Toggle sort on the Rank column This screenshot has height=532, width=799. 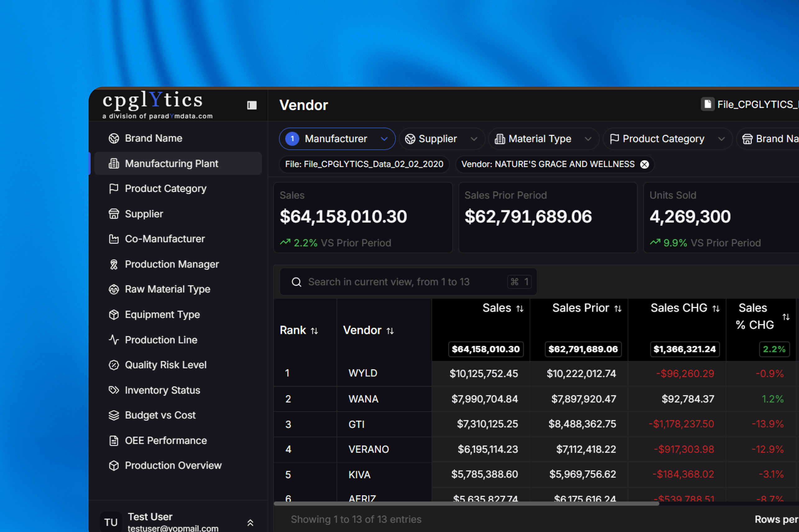314,331
